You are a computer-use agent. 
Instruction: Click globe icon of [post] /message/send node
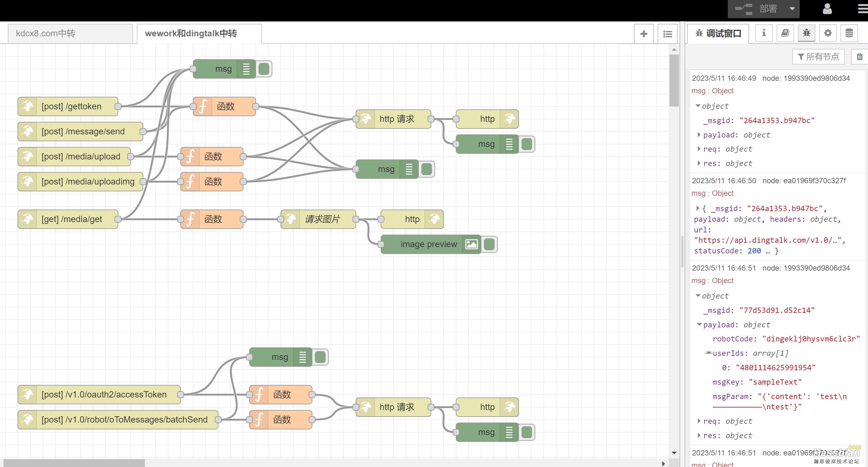coord(27,132)
